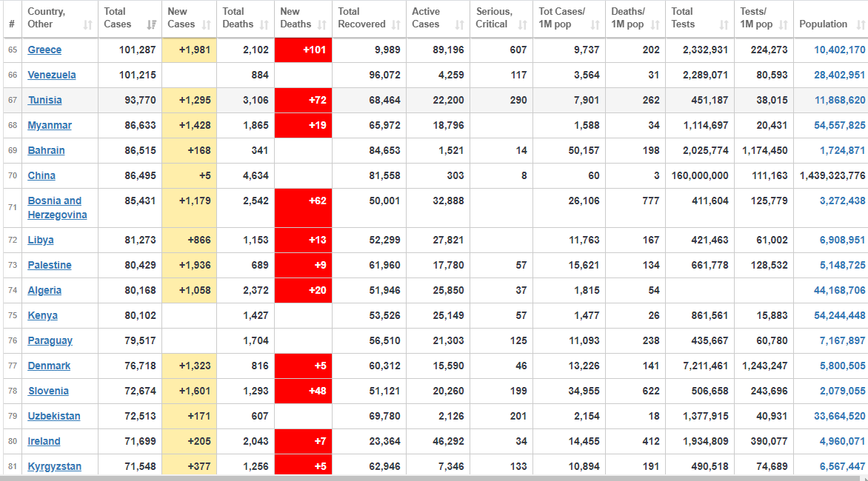Click Denmark population 5,800,505
Image resolution: width=868 pixels, height=481 pixels.
click(843, 366)
